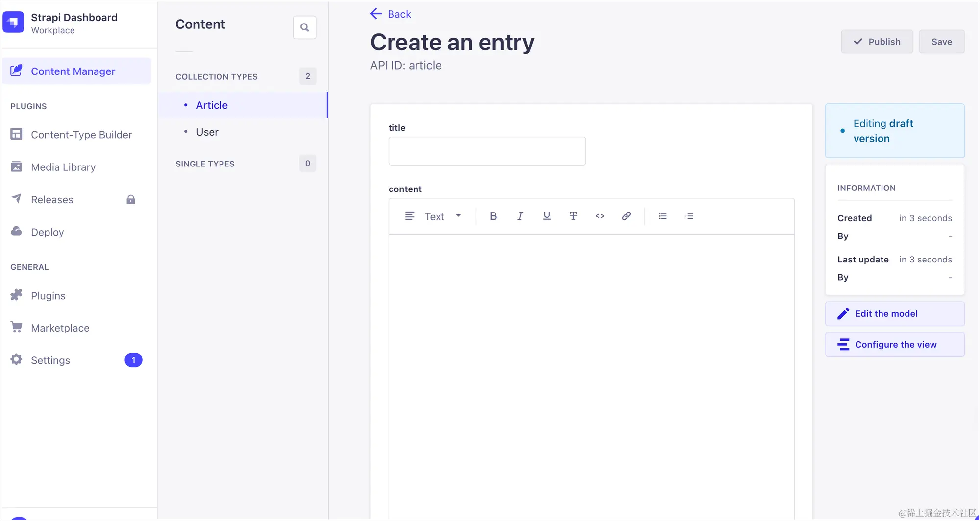This screenshot has width=980, height=521.
Task: Click the Plugins puzzle icon
Action: (16, 294)
